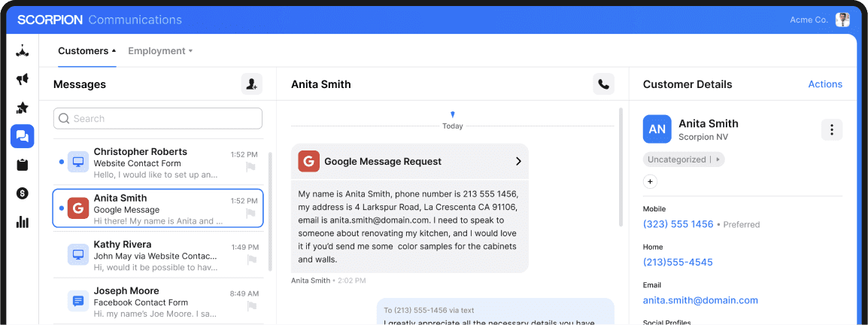
Task: Click the Anita Smith conversation header name
Action: click(321, 84)
